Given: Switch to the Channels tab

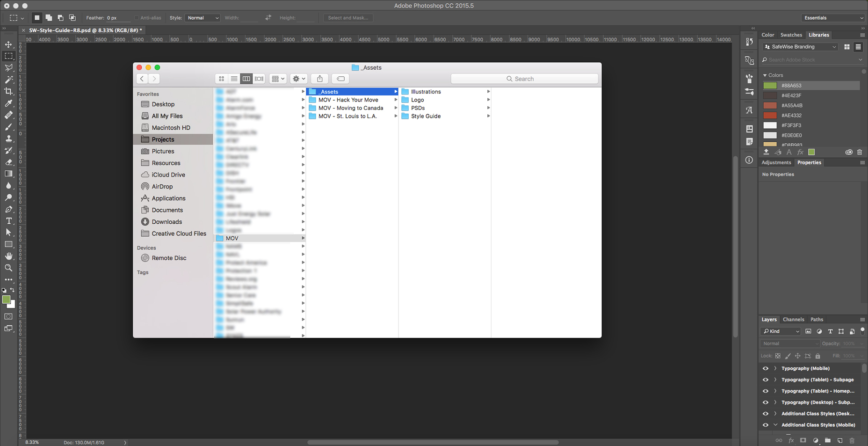Looking at the screenshot, I should point(793,319).
